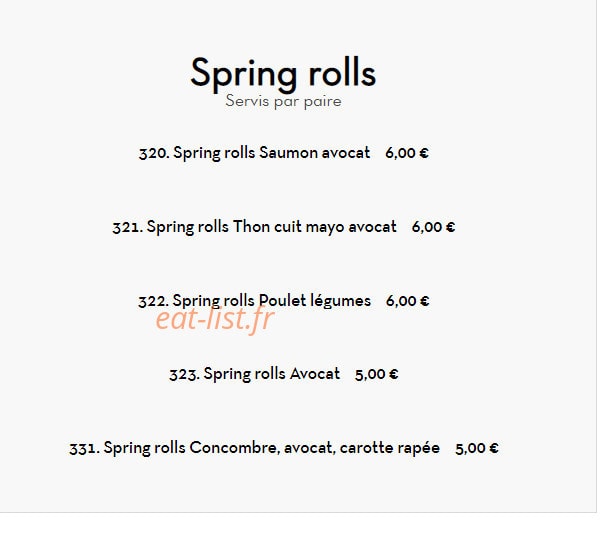Image resolution: width=614 pixels, height=534 pixels.
Task: Click the price of item 321
Action: (x=433, y=227)
